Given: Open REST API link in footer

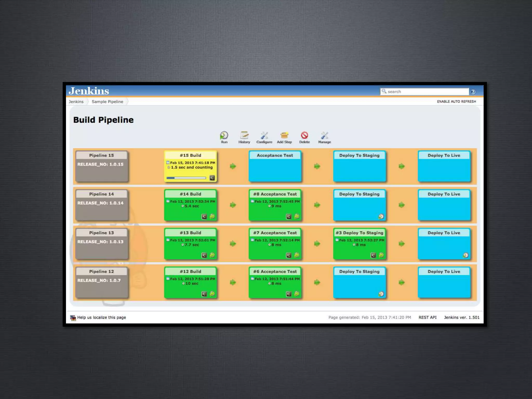Looking at the screenshot, I should point(427,317).
